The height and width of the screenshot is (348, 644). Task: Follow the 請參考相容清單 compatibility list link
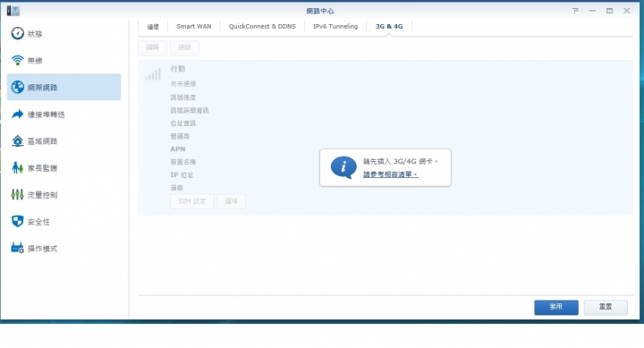click(391, 174)
